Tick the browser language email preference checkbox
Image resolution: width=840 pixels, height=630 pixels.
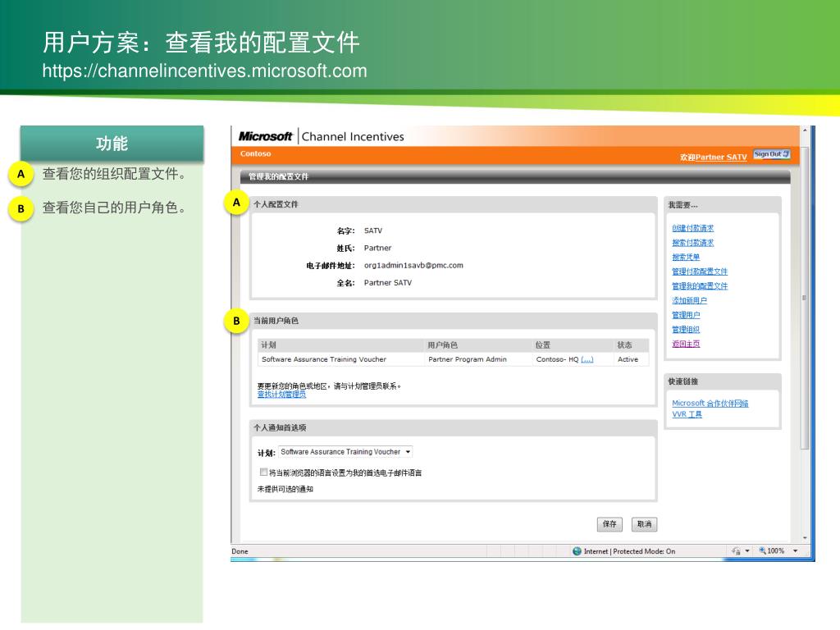pos(263,472)
